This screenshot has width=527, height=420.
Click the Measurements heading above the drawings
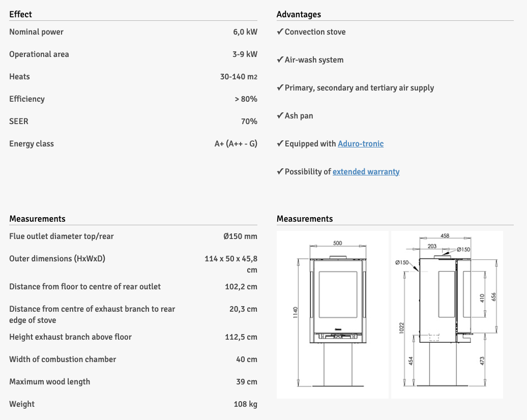coord(305,219)
